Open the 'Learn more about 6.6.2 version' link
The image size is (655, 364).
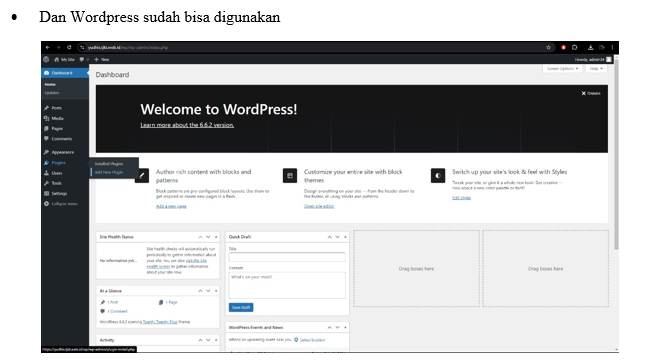[187, 125]
